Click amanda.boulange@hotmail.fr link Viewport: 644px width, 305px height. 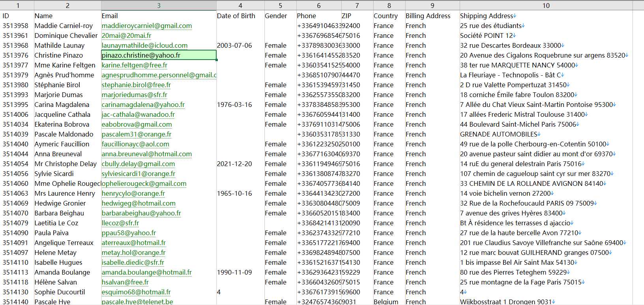146,272
